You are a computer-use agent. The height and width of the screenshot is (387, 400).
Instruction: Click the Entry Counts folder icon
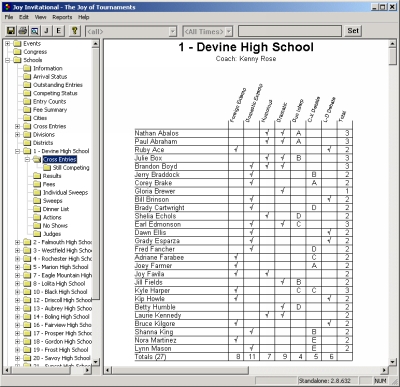[x=27, y=101]
